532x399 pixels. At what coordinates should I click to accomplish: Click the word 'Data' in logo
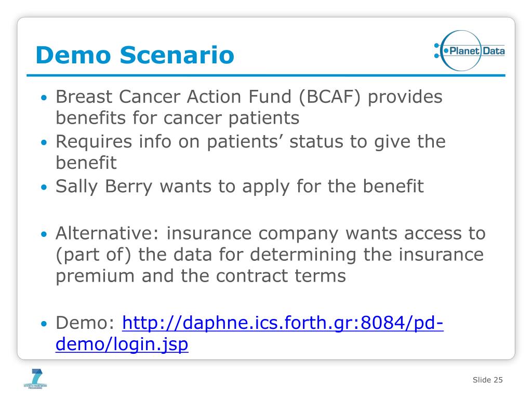tap(494, 51)
